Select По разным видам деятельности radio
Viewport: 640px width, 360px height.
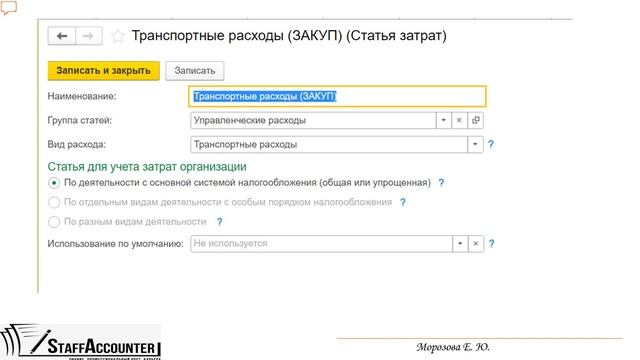(x=54, y=222)
